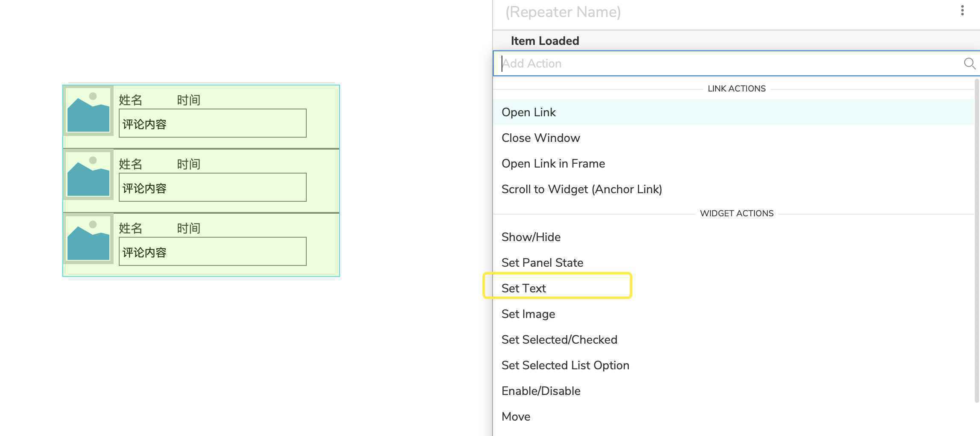This screenshot has height=436, width=980.
Task: Select the third row image placeholder
Action: tap(88, 239)
